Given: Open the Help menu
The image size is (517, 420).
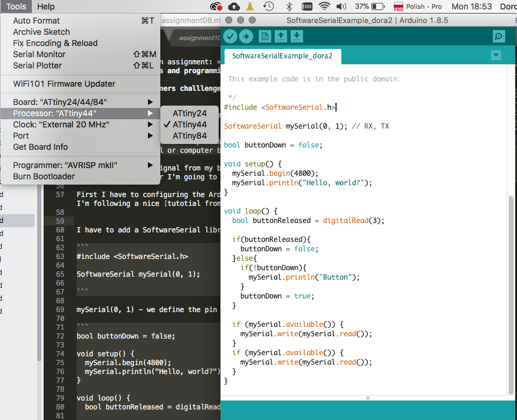Looking at the screenshot, I should (45, 6).
